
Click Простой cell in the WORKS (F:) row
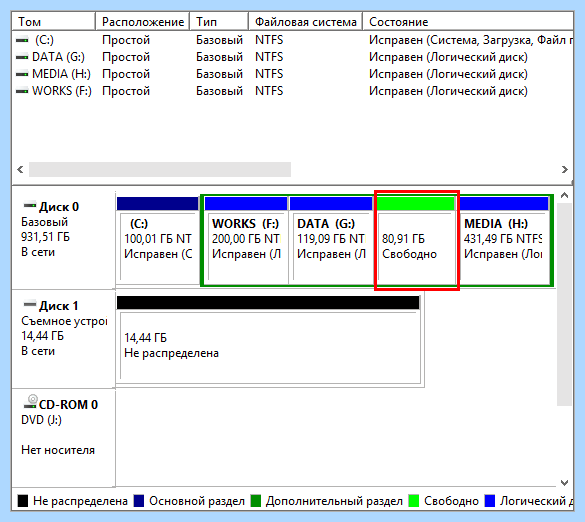[x=126, y=91]
